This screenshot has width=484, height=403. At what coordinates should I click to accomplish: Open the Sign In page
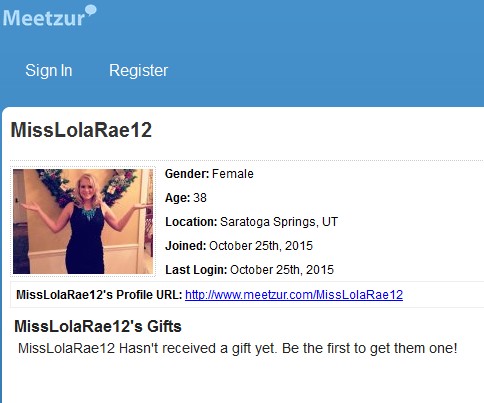[x=49, y=70]
